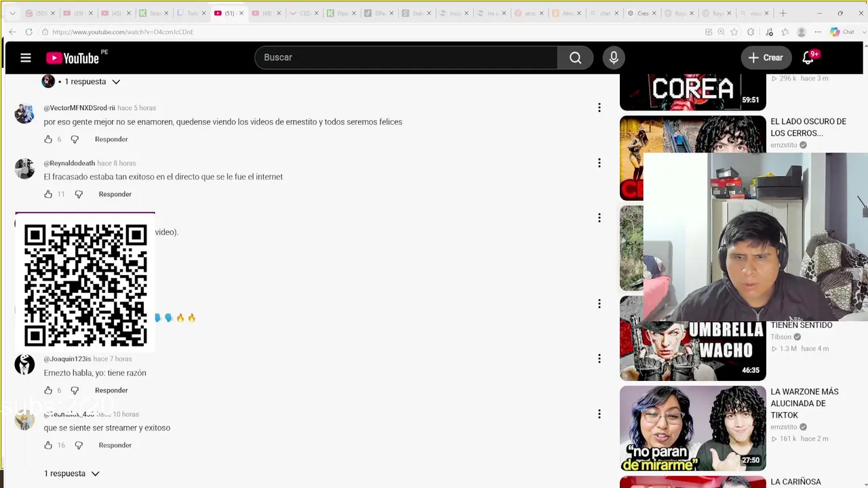Open 'EL LADO OSCURO DE LOS CERROS' video title

808,127
